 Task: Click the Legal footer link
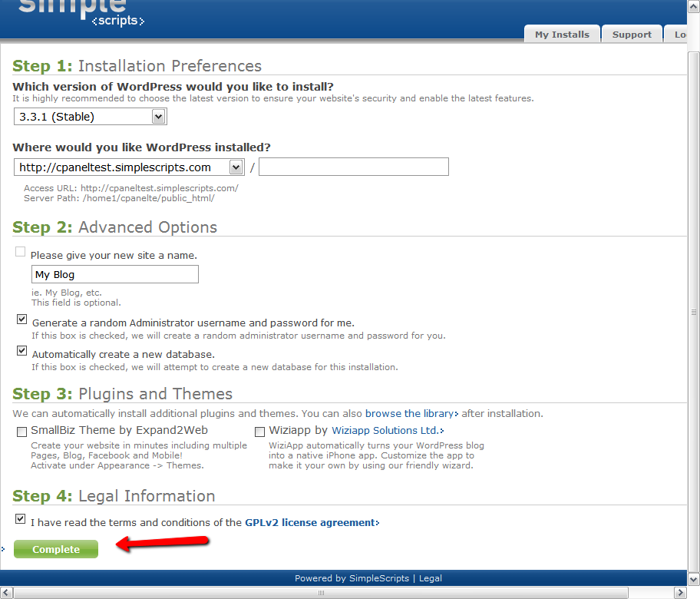point(431,578)
